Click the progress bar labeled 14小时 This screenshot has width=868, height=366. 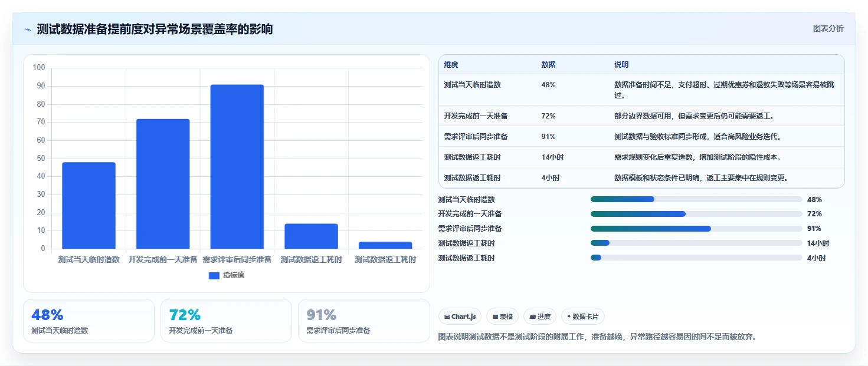point(696,243)
